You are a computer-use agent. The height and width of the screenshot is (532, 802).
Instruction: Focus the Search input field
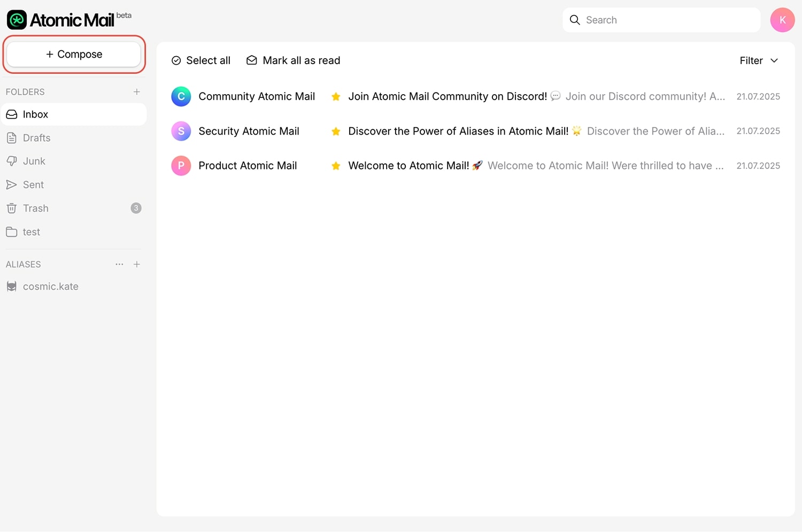[661, 20]
